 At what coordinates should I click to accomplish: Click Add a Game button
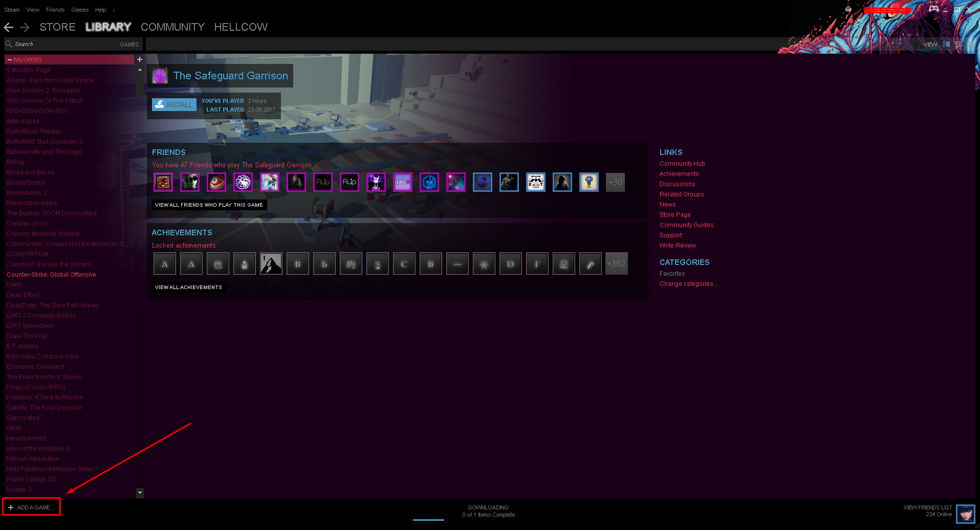click(32, 507)
